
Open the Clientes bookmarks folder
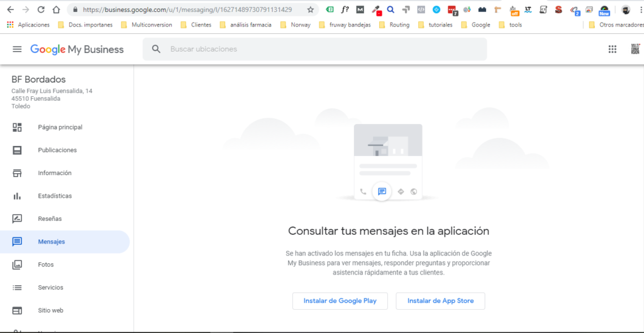coord(196,25)
